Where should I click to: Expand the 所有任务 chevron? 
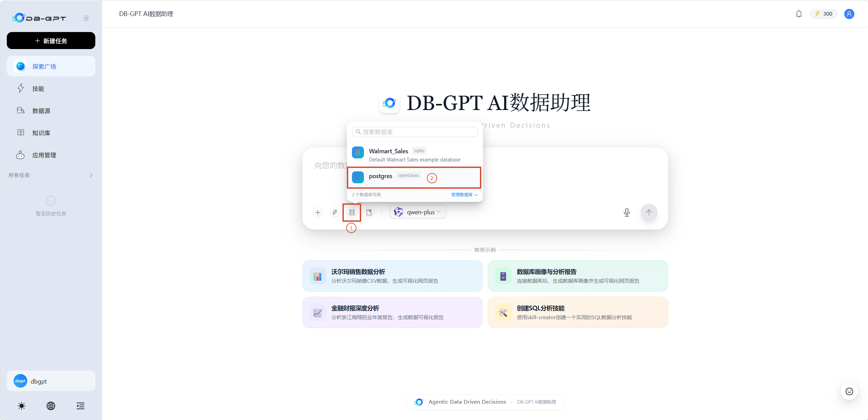(x=91, y=175)
